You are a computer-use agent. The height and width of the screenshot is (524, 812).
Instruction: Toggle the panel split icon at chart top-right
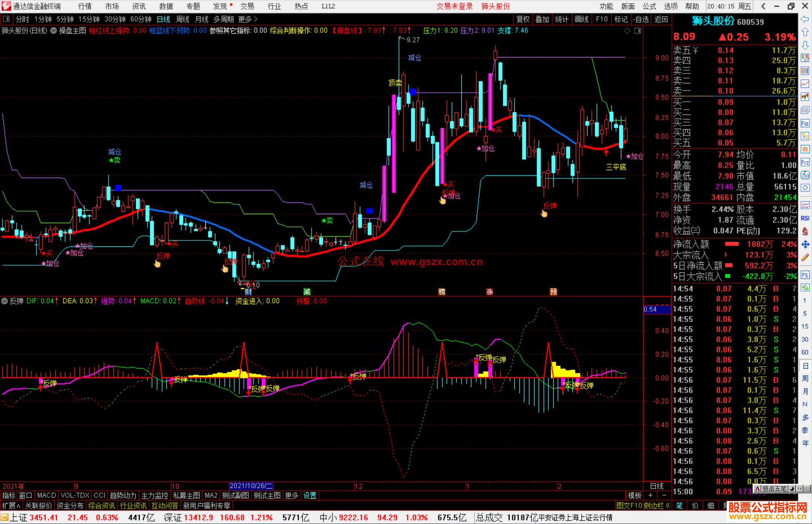638,30
